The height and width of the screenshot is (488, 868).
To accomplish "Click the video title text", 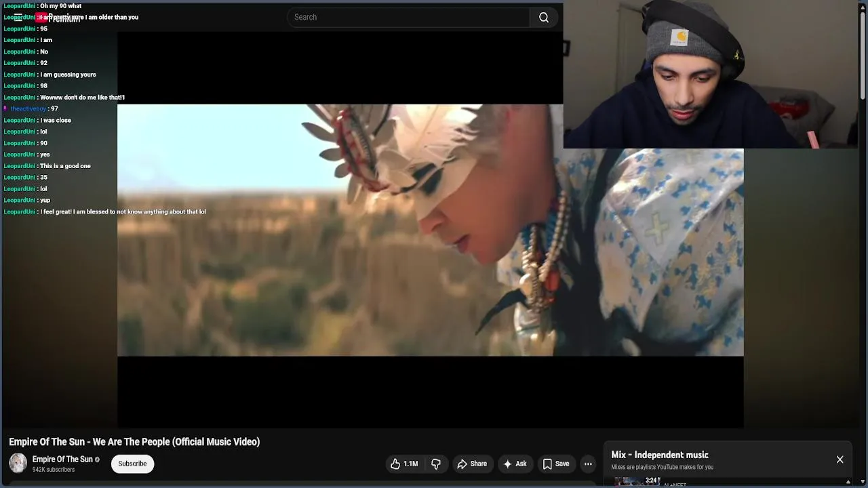I will tap(134, 442).
